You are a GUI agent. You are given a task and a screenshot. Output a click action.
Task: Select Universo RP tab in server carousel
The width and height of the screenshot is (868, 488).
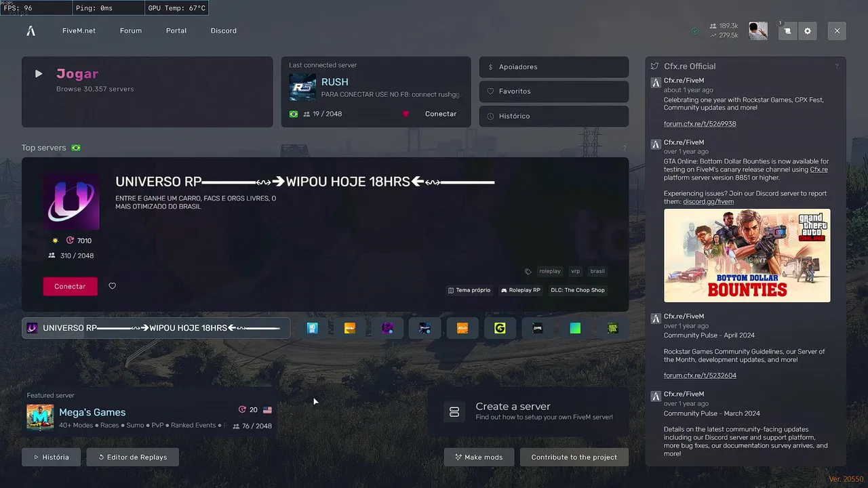click(156, 328)
